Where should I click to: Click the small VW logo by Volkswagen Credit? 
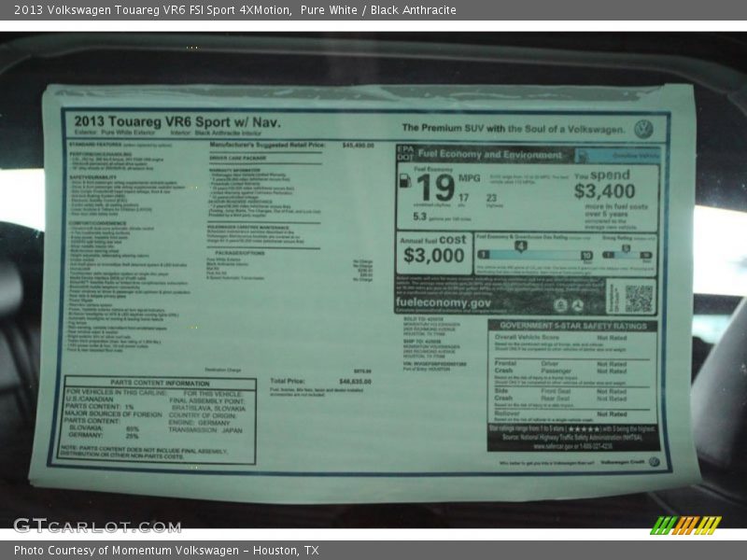(655, 462)
